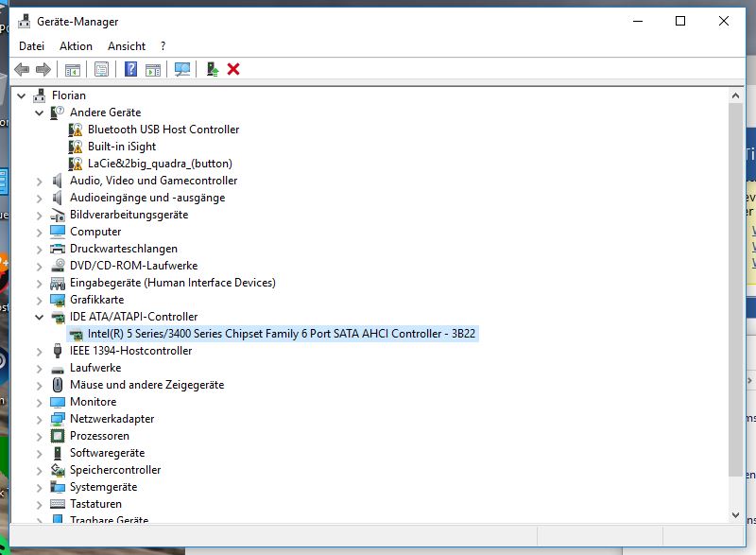Select the Built-in iSight device
This screenshot has width=756, height=555.
pyautogui.click(x=122, y=147)
